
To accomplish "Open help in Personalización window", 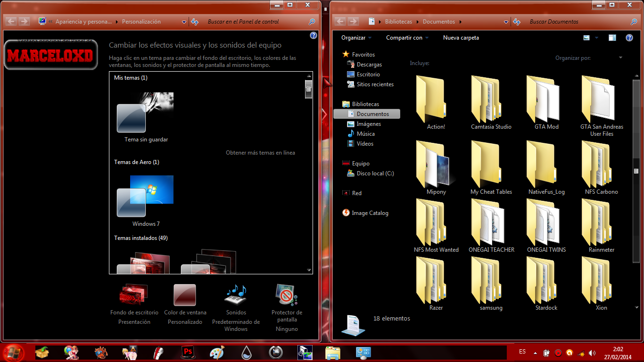I will click(x=314, y=35).
